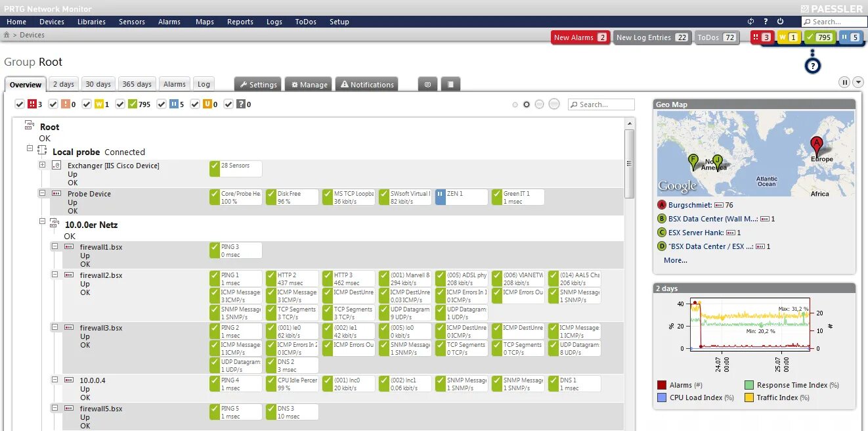Click the list view tab icon
This screenshot has height=431, width=868.
[450, 84]
